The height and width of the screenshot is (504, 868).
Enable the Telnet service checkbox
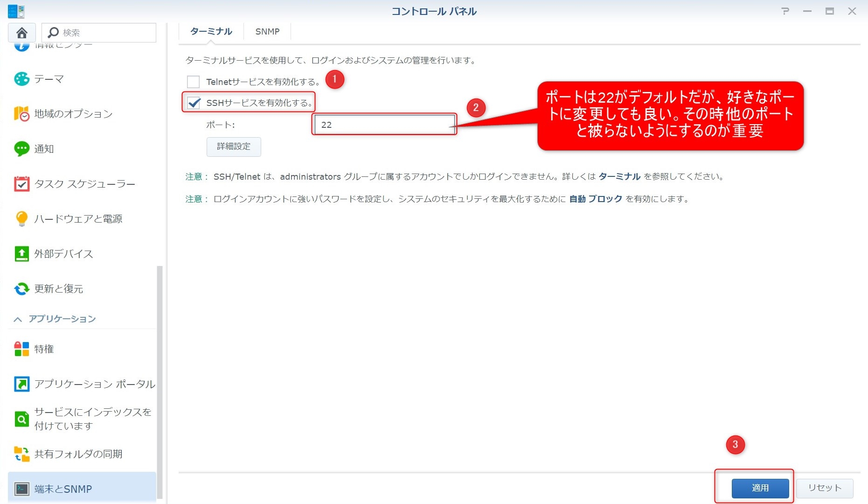[x=193, y=82]
